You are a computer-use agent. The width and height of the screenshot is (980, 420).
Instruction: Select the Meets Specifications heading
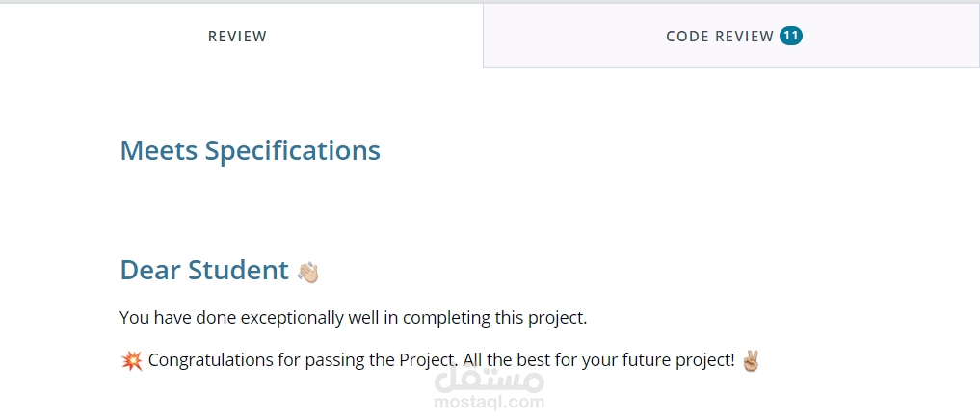(250, 150)
